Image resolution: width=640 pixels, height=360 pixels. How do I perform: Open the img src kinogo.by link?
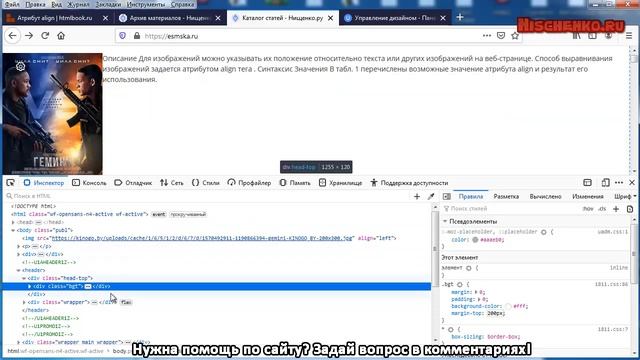(x=202, y=238)
